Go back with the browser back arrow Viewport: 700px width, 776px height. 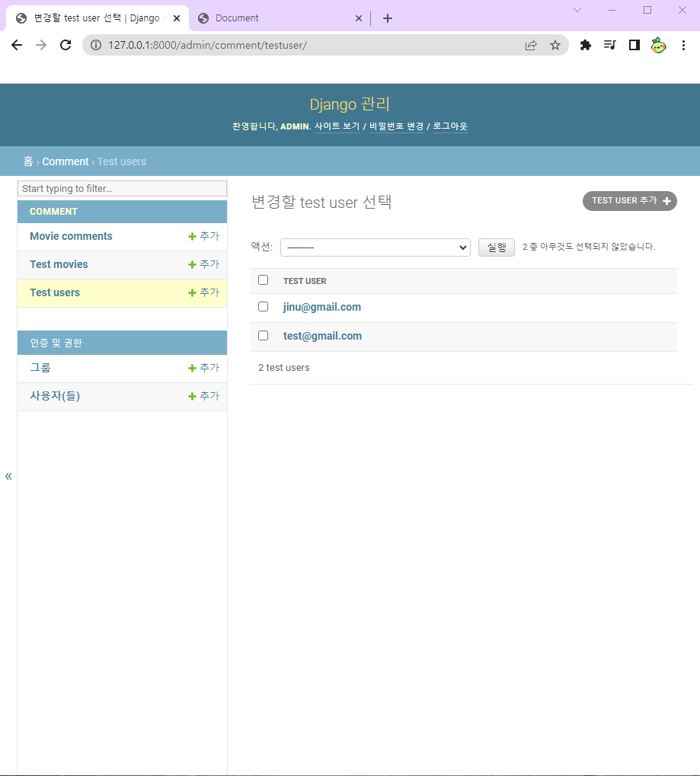tap(17, 45)
